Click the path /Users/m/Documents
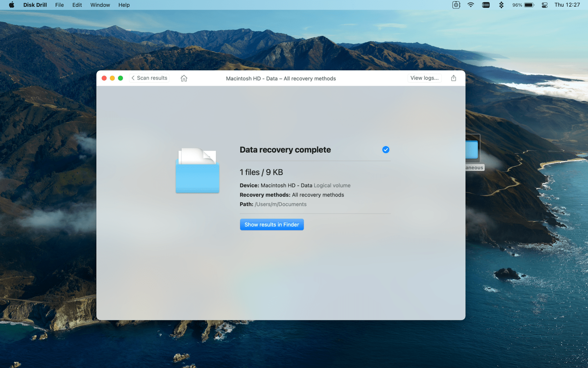This screenshot has height=368, width=588. click(x=280, y=204)
